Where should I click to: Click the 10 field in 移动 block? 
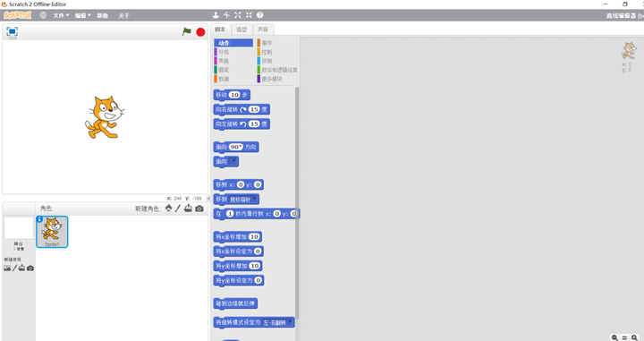pos(234,95)
